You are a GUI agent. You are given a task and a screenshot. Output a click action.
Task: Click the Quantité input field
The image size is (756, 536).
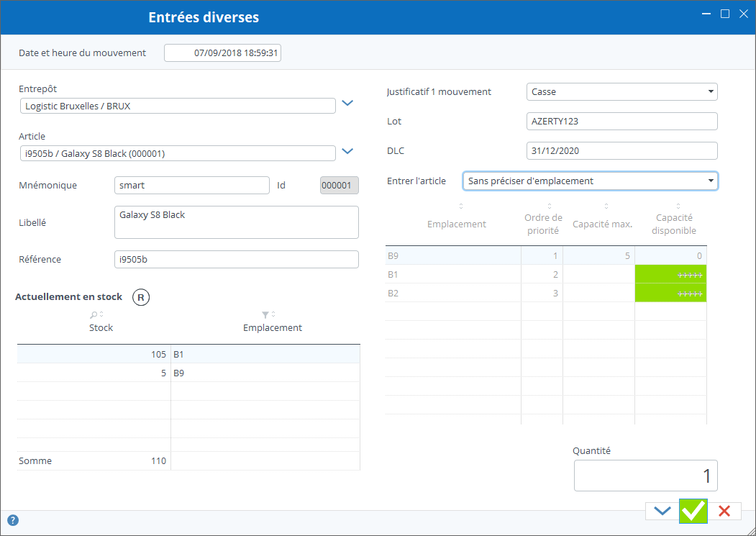tap(645, 475)
